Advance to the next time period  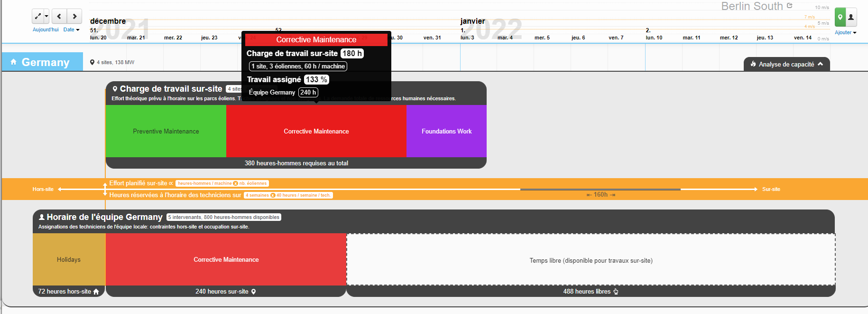click(74, 16)
